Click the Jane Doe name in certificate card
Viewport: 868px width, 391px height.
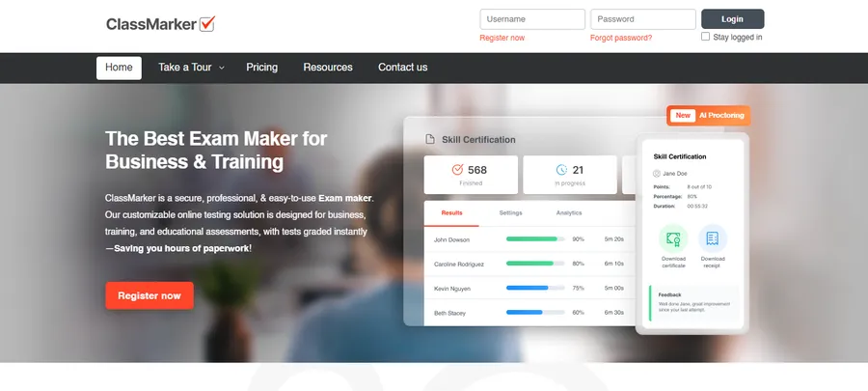675,174
